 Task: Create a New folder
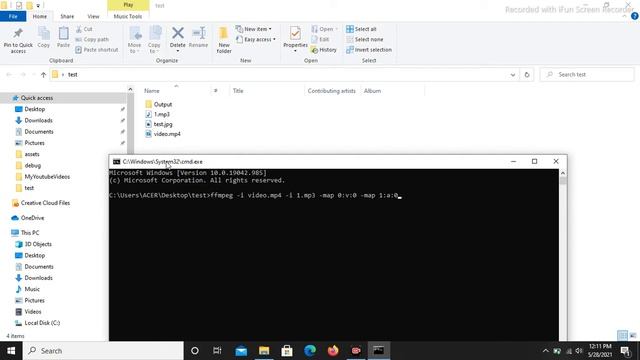pyautogui.click(x=224, y=40)
